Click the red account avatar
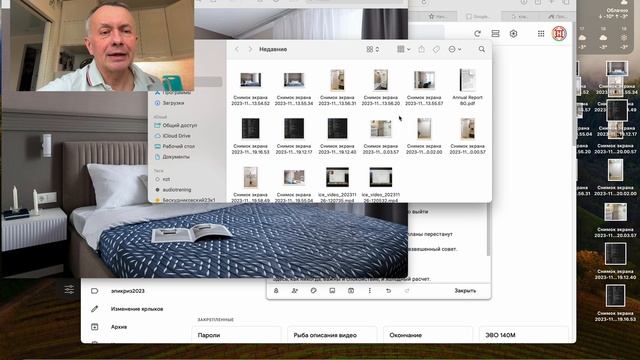 pos(559,33)
